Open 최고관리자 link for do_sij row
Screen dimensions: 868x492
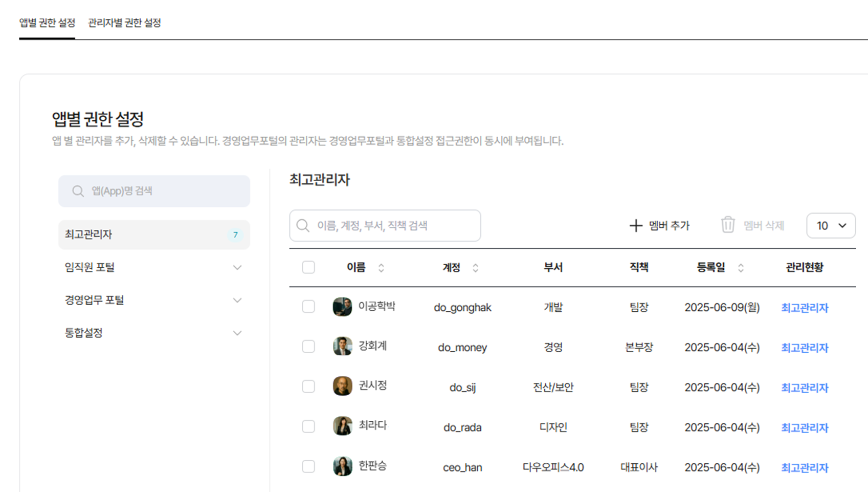[804, 388]
